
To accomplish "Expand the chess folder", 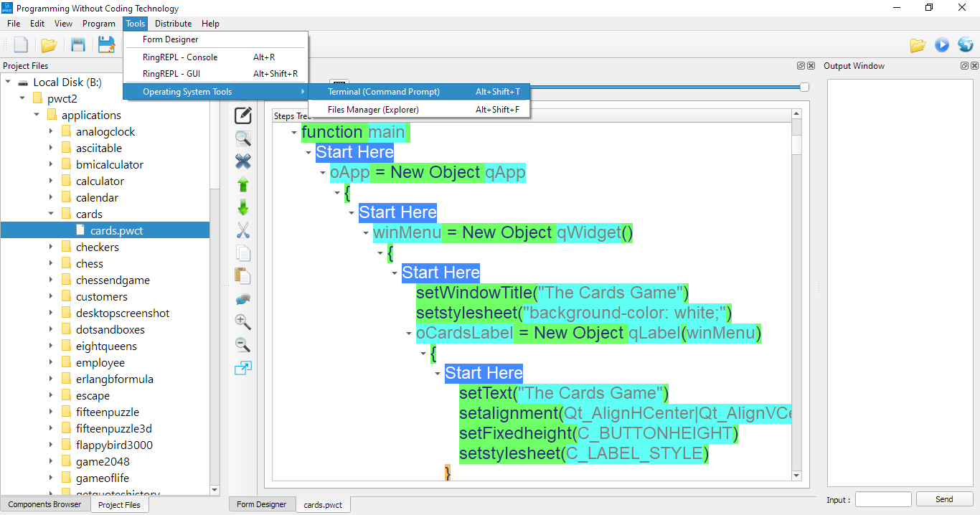I will tap(51, 263).
